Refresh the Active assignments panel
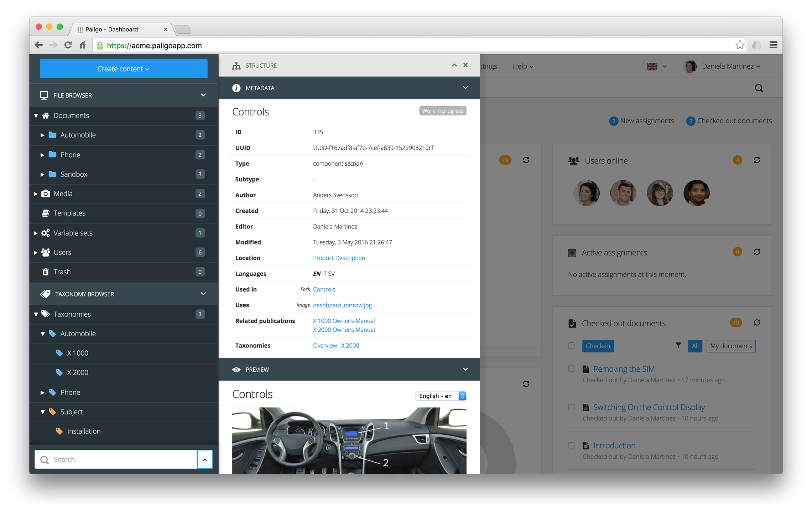812x516 pixels. 757,252
